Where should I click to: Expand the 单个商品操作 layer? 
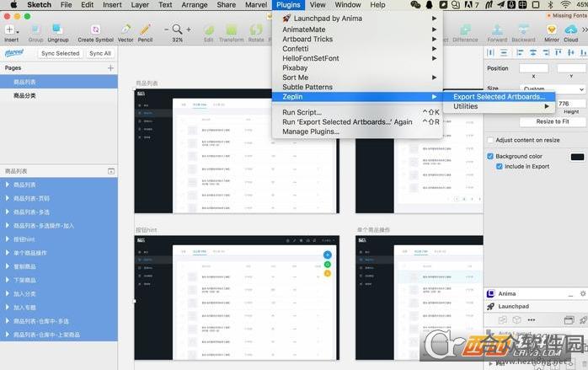coord(7,253)
